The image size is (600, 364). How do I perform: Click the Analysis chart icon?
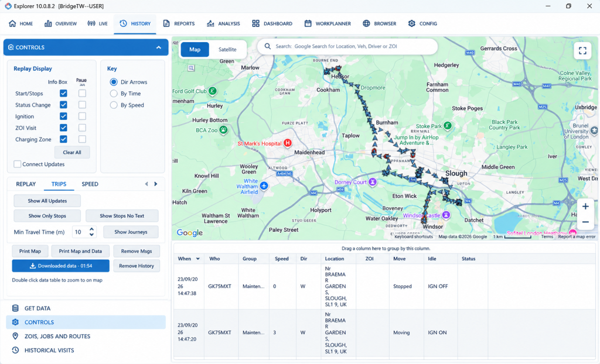coord(210,23)
